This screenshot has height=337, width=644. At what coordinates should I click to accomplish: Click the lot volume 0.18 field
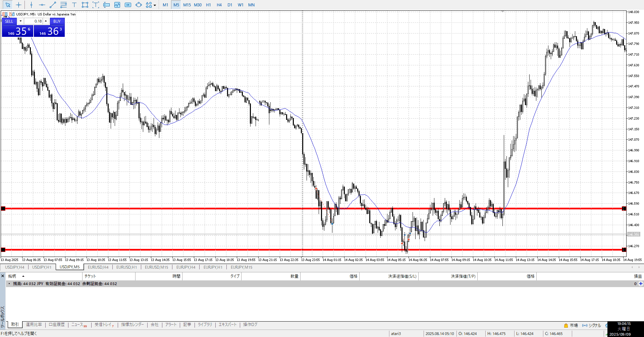[34, 21]
